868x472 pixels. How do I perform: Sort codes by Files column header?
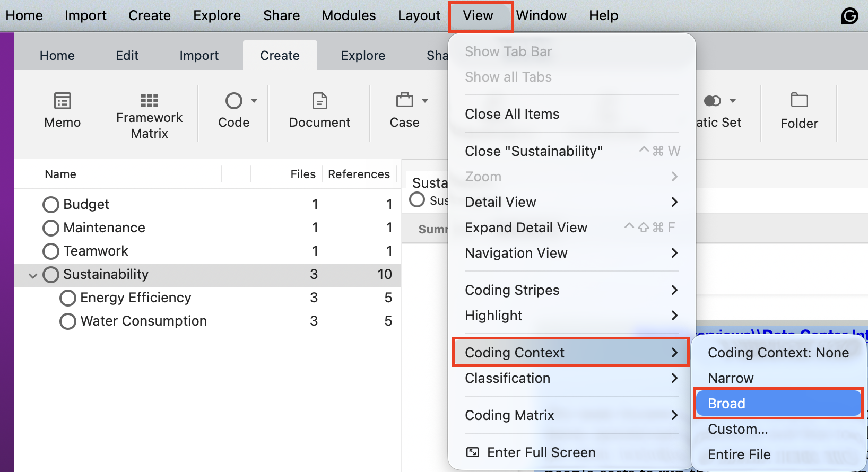pos(303,174)
